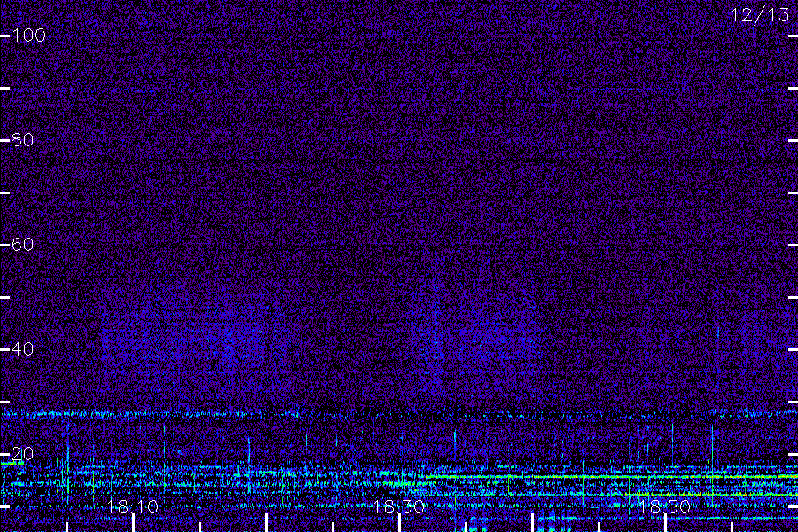This screenshot has width=798, height=532.
Task: Click the 12/13 date stamp
Action: click(761, 15)
